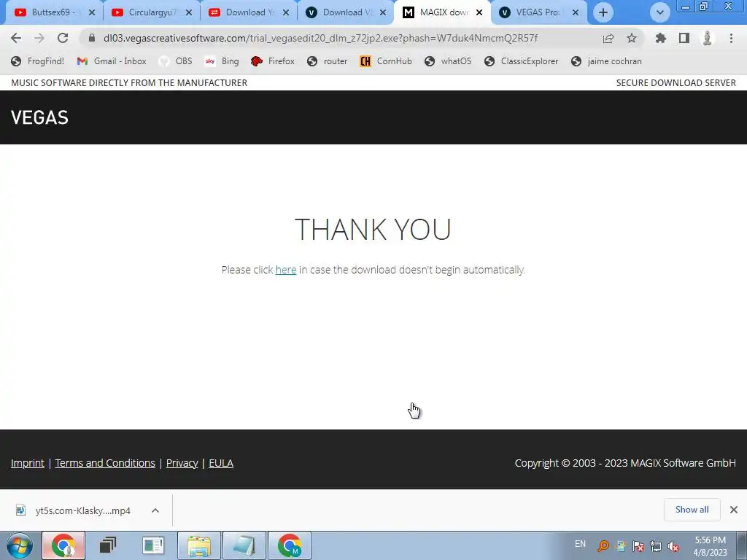Open Chrome's three-dot menu
The width and height of the screenshot is (747, 560).
(x=731, y=38)
